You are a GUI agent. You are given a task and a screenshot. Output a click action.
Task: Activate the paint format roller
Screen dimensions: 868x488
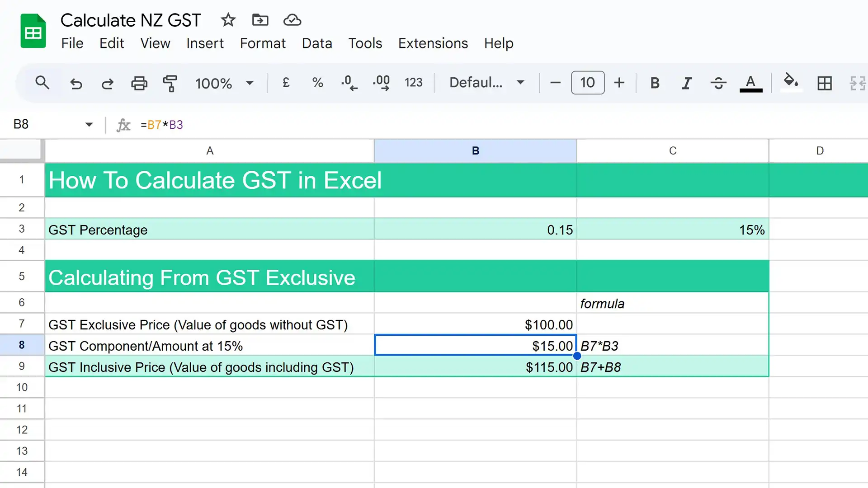[170, 83]
